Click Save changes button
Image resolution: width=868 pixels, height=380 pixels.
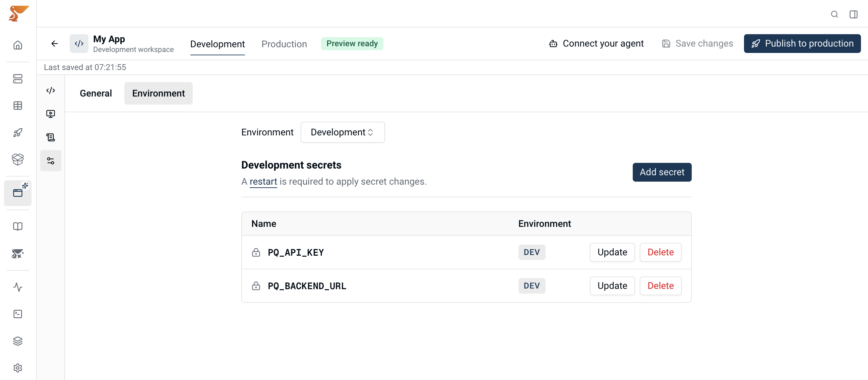697,44
